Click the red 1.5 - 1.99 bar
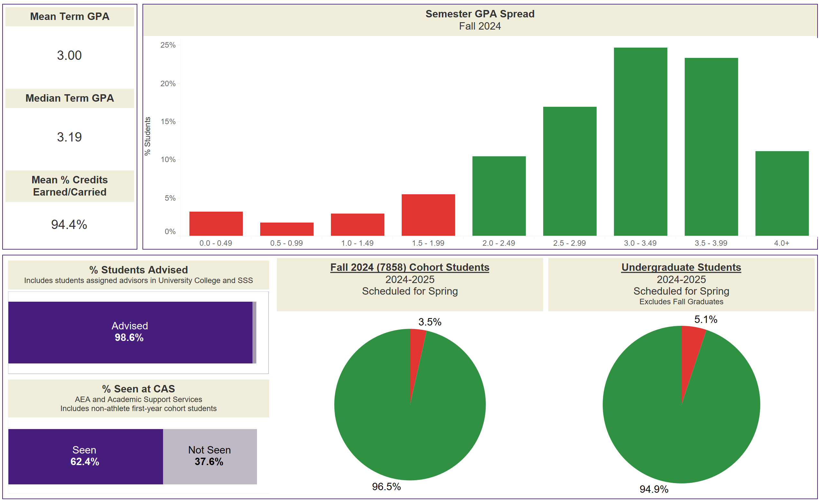Viewport: 823px width, 504px height. [x=428, y=215]
